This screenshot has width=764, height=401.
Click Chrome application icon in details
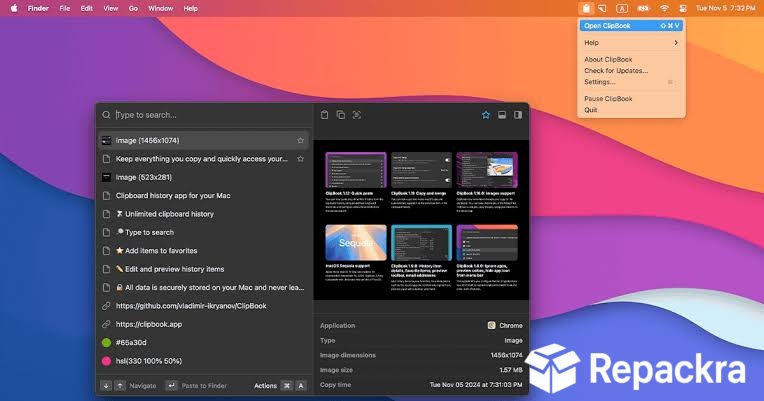click(x=491, y=325)
